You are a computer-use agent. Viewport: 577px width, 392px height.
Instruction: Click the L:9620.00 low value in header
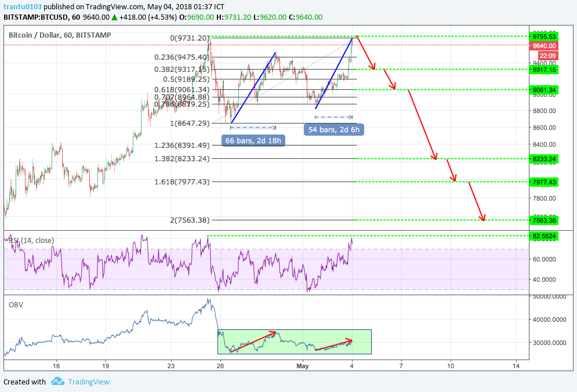click(x=270, y=17)
